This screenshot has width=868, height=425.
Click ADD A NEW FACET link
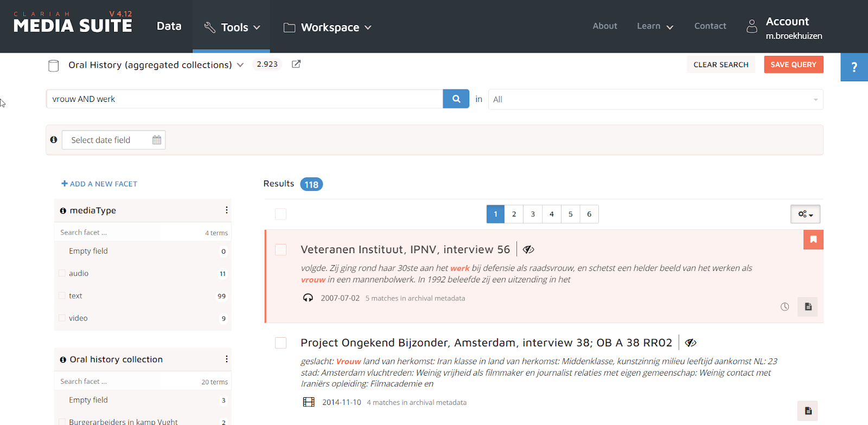pyautogui.click(x=99, y=184)
